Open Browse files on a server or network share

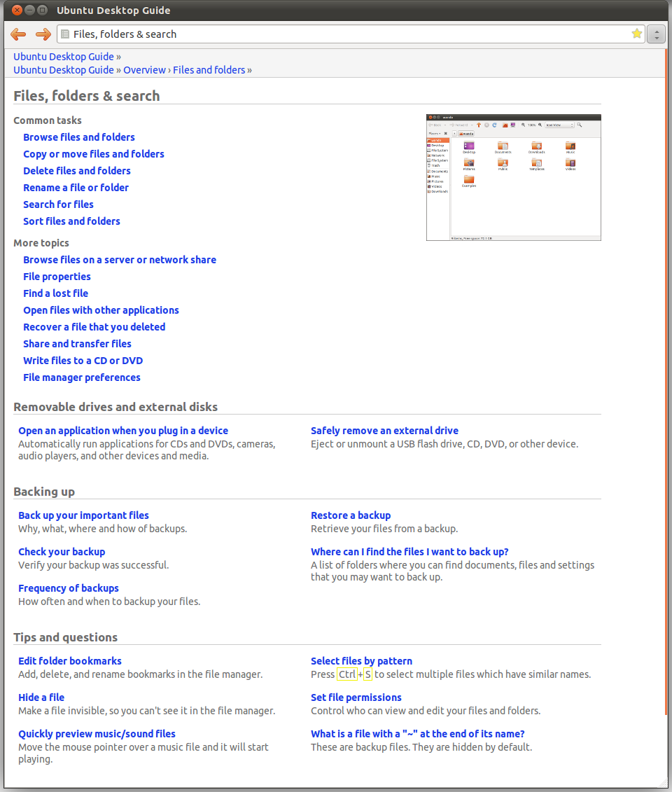coord(120,260)
